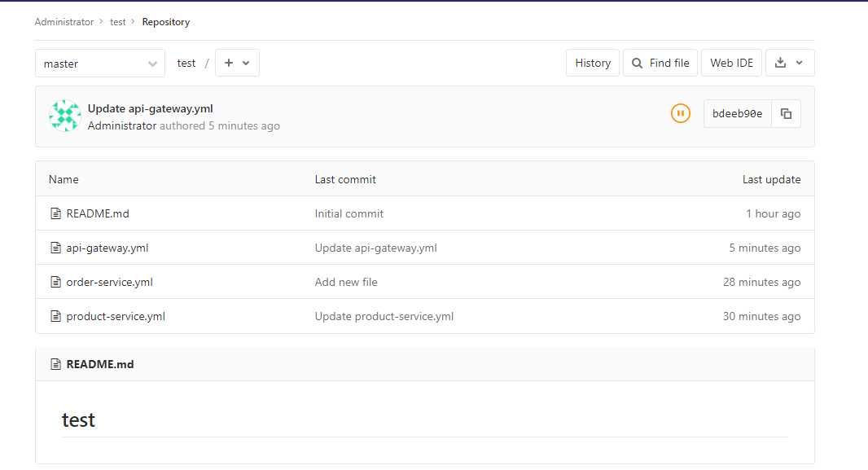Open the order-service.yml file

click(x=109, y=282)
